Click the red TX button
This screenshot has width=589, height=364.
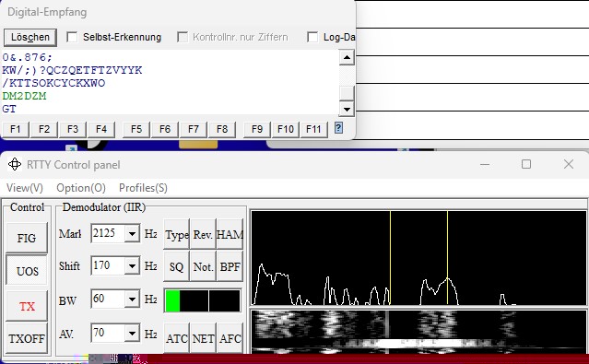click(x=27, y=306)
